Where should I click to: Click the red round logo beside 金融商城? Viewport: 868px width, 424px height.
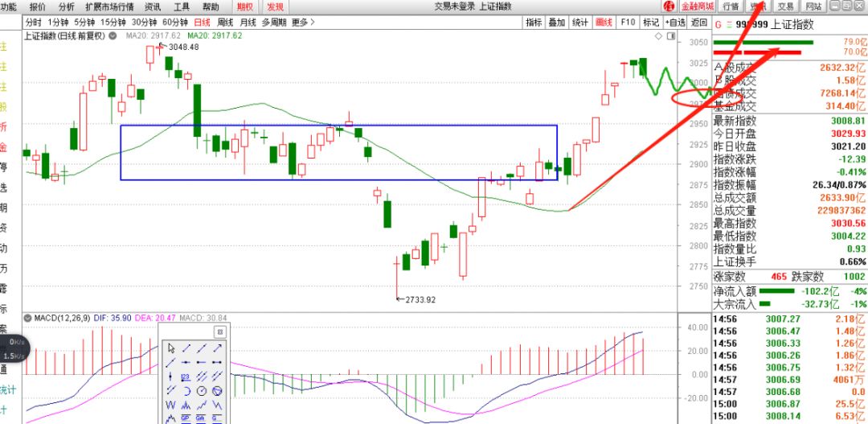pos(668,6)
